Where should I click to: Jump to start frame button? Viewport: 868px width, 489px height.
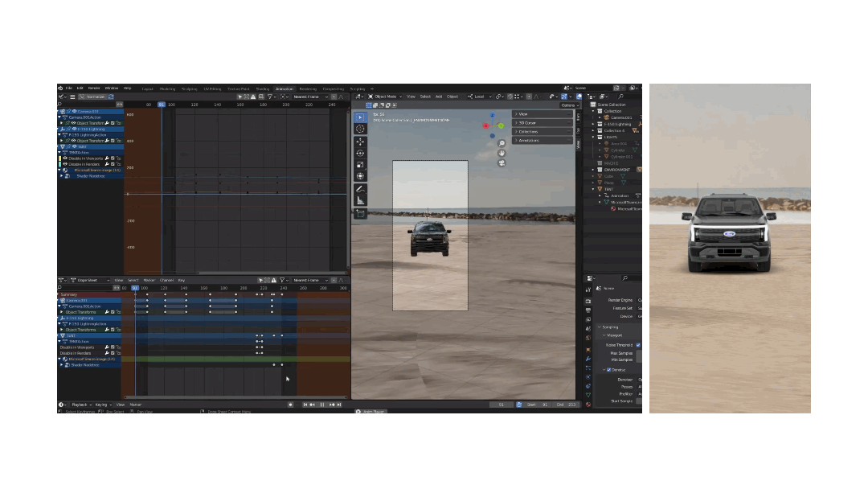305,405
